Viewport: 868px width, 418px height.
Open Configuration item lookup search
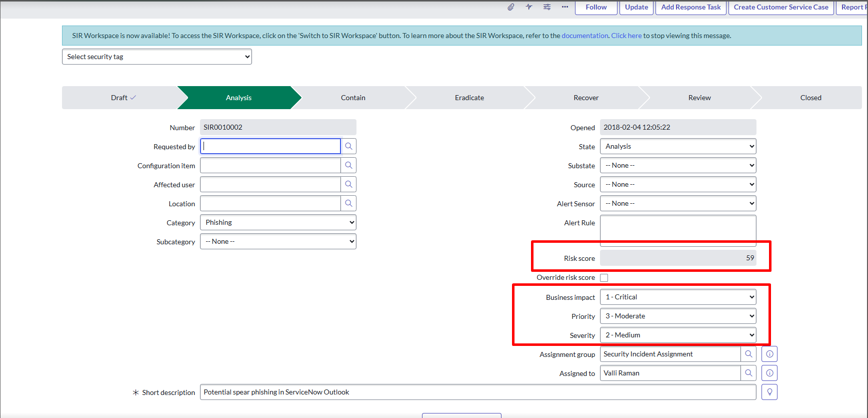[348, 165]
